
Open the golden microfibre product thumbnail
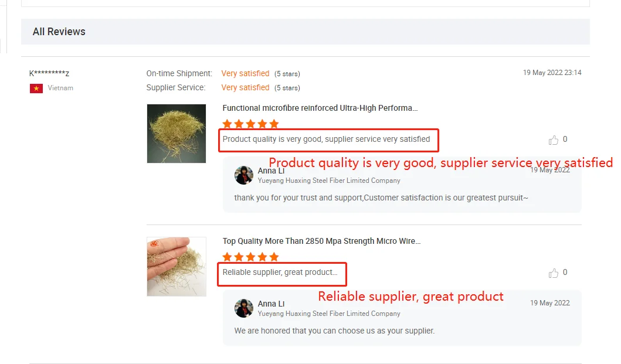[177, 134]
